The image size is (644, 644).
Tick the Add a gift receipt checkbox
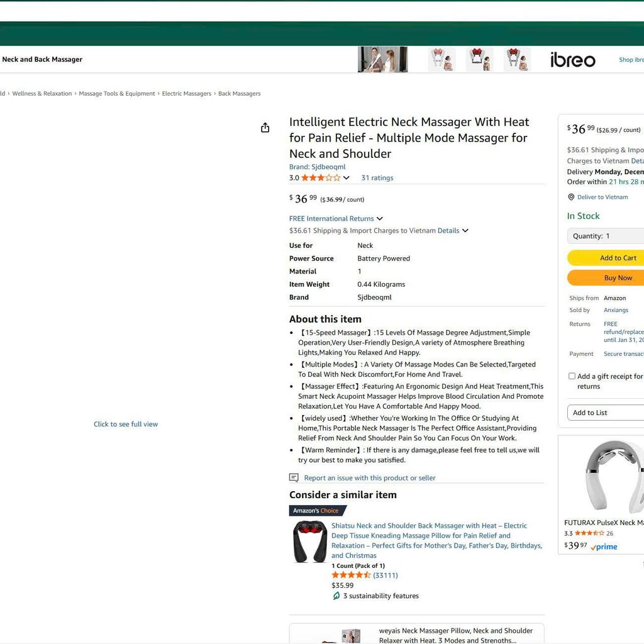click(x=572, y=376)
